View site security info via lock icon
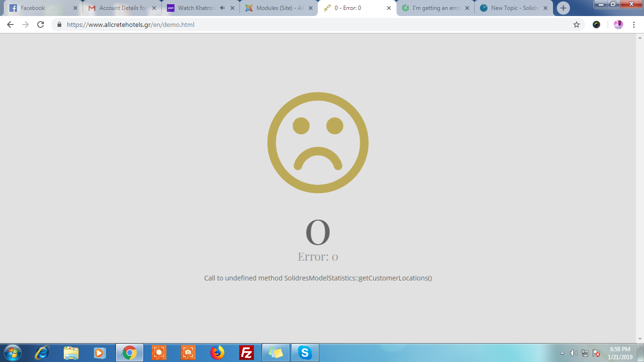 click(x=59, y=25)
